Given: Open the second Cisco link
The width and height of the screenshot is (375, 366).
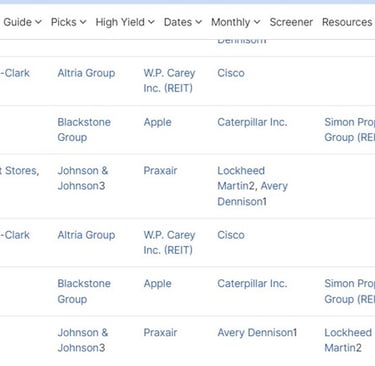Looking at the screenshot, I should pyautogui.click(x=231, y=235).
